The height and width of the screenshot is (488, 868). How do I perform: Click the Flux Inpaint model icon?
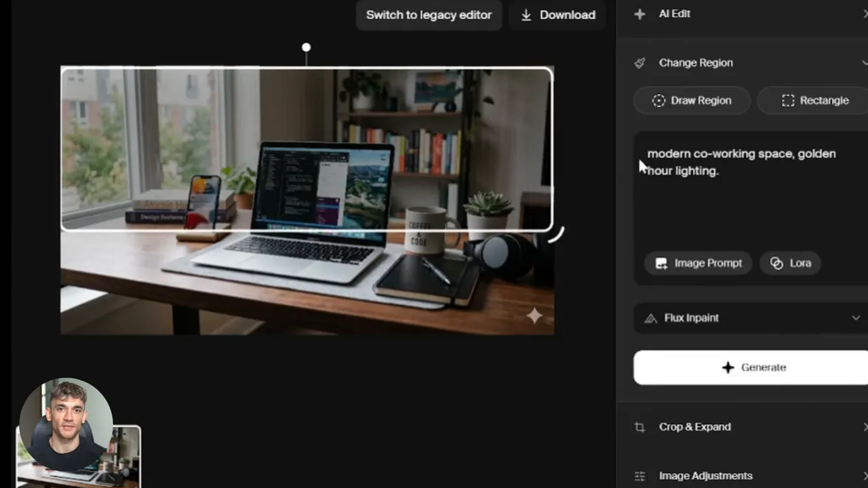(650, 318)
